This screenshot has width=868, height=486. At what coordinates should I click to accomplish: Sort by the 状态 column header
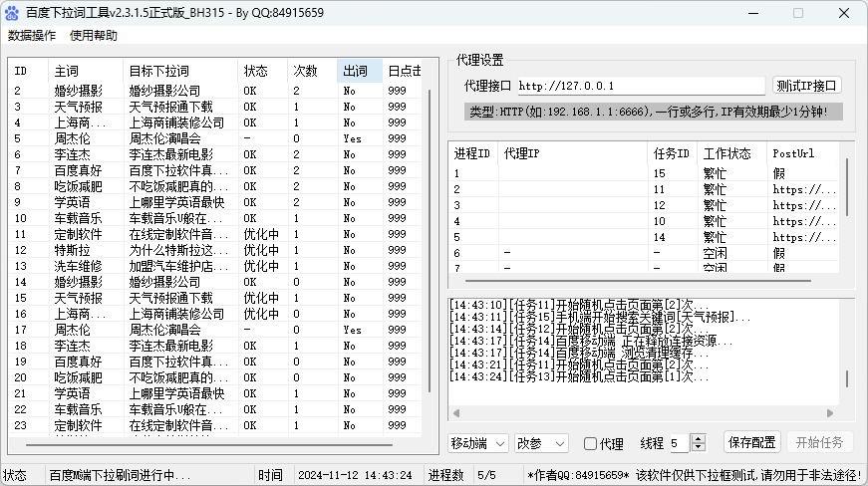263,72
